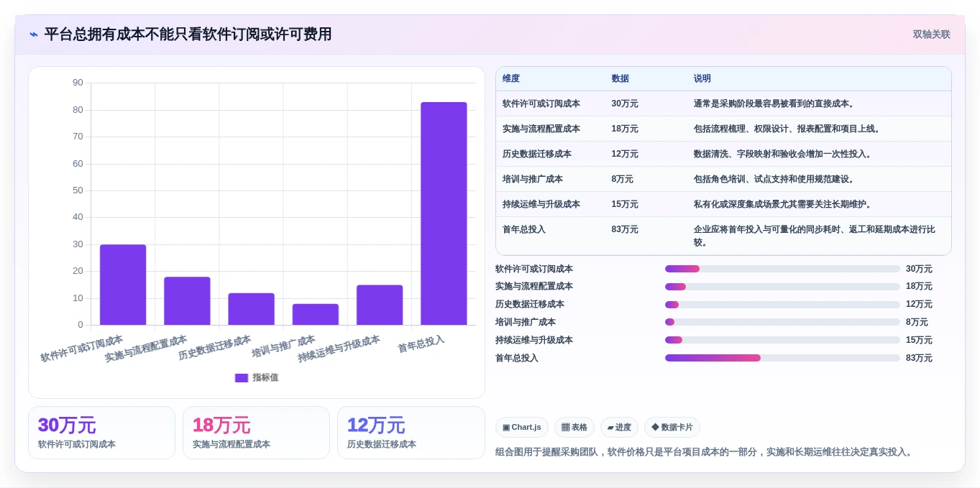The image size is (980, 488).
Task: Select table row 培训与推广成本
Action: 723,179
